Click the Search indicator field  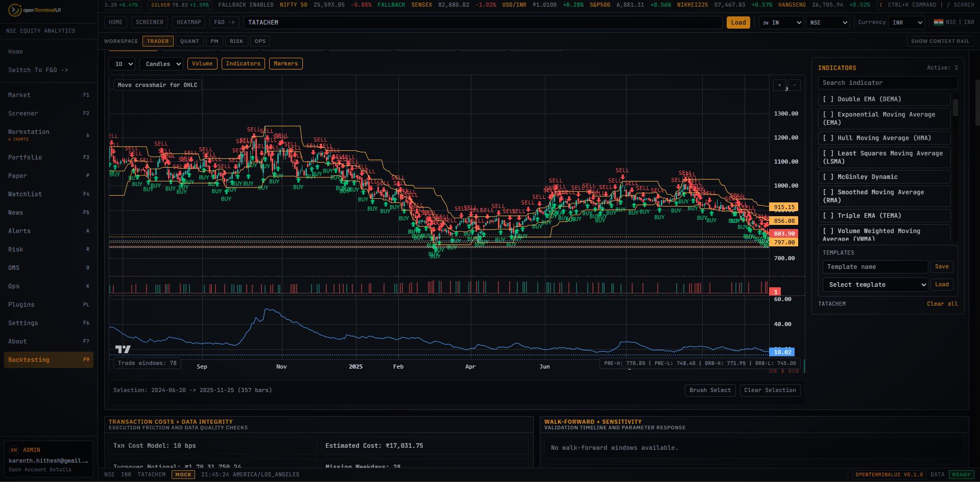[888, 83]
